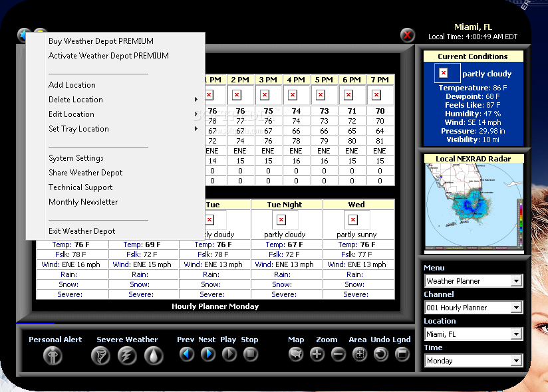Advance with the Next arrow button
The width and height of the screenshot is (548, 392).
[208, 354]
